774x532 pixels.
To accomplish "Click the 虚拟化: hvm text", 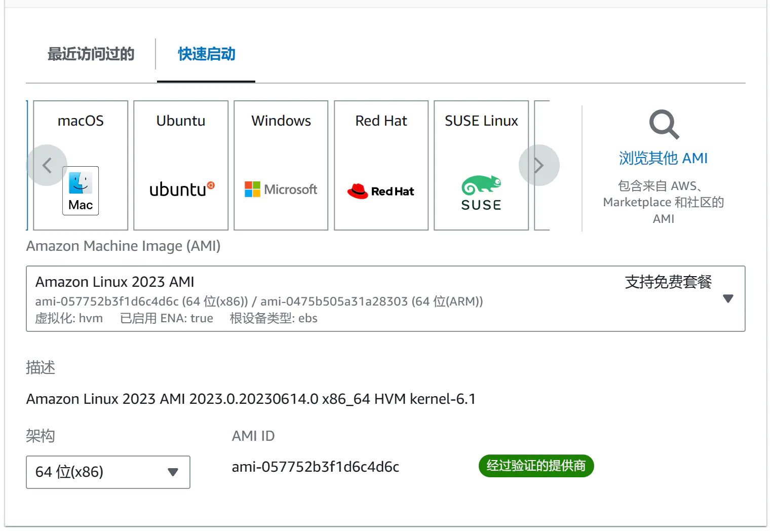I will [x=69, y=318].
